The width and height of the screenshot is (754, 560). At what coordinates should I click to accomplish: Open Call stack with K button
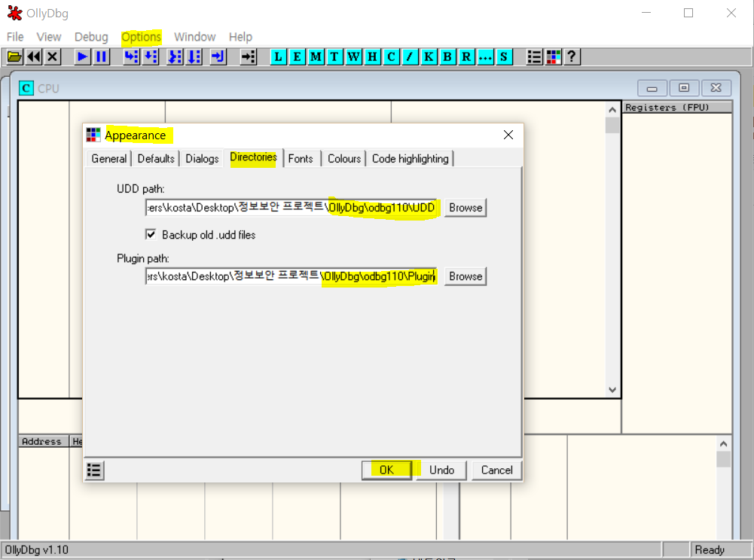pyautogui.click(x=429, y=56)
